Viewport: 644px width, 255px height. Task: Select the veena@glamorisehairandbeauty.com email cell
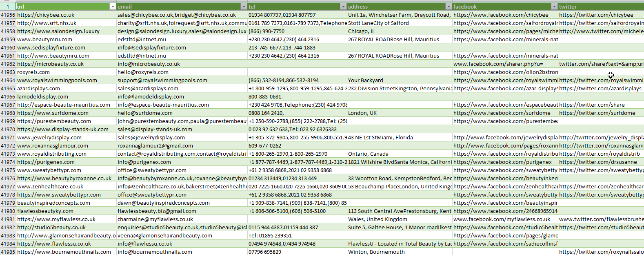182,235
